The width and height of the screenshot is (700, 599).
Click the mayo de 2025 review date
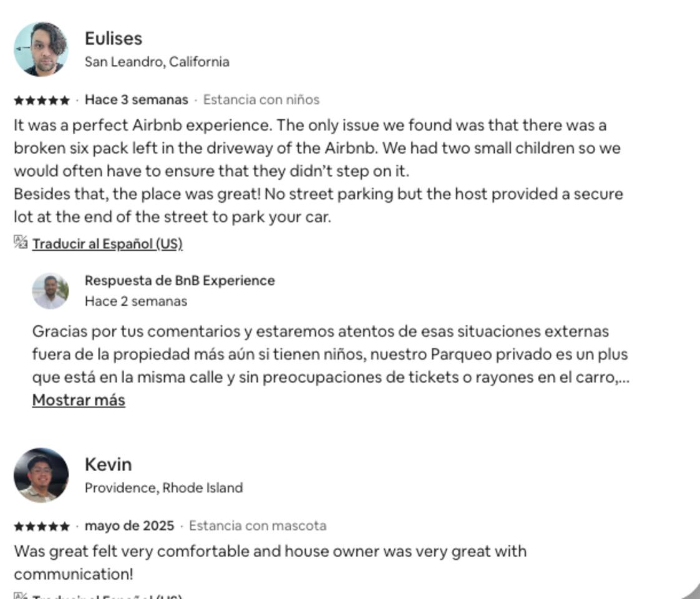129,525
